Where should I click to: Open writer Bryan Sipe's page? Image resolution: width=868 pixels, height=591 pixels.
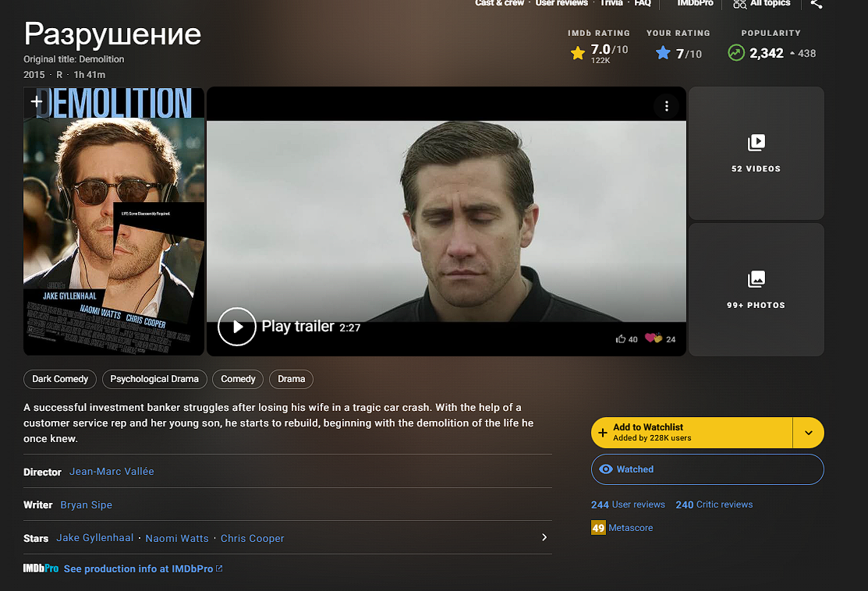coord(87,504)
